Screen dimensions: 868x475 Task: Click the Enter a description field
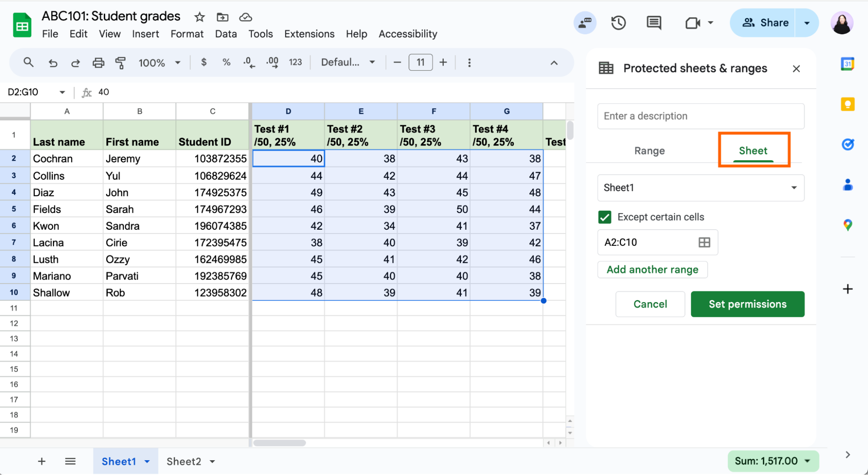[701, 116]
